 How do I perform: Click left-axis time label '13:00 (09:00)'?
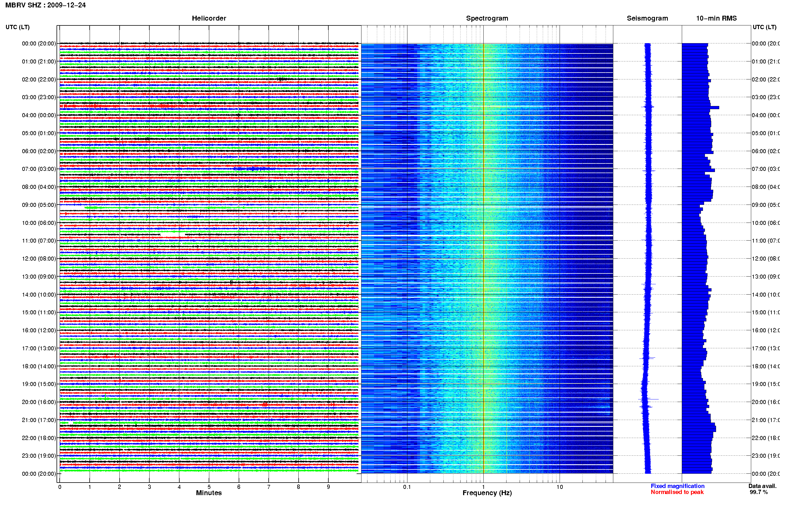[x=39, y=277]
